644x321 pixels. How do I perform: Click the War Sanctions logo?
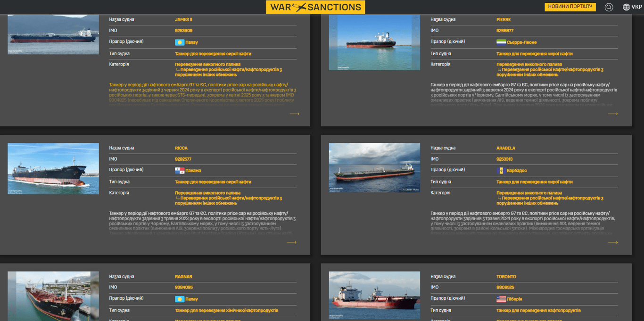[315, 7]
